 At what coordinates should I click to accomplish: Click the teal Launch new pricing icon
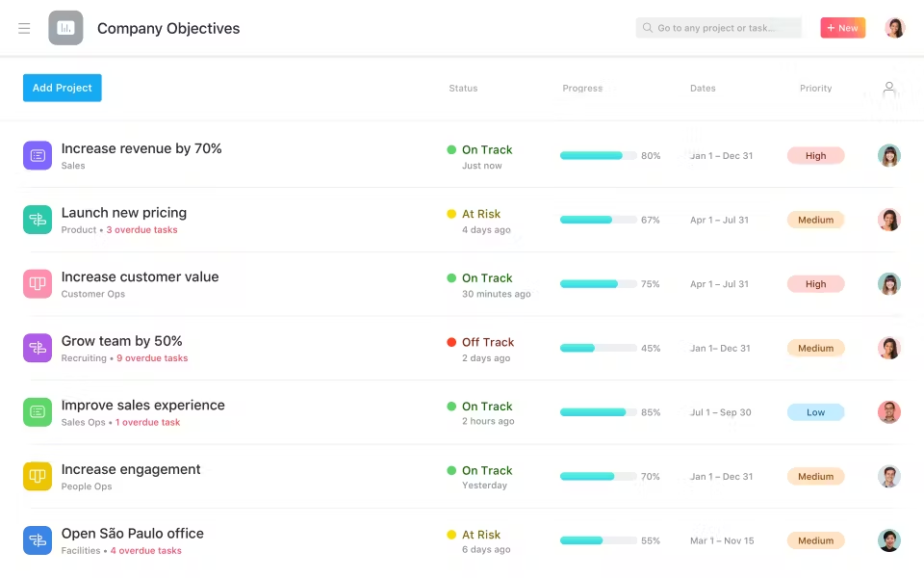click(x=38, y=220)
